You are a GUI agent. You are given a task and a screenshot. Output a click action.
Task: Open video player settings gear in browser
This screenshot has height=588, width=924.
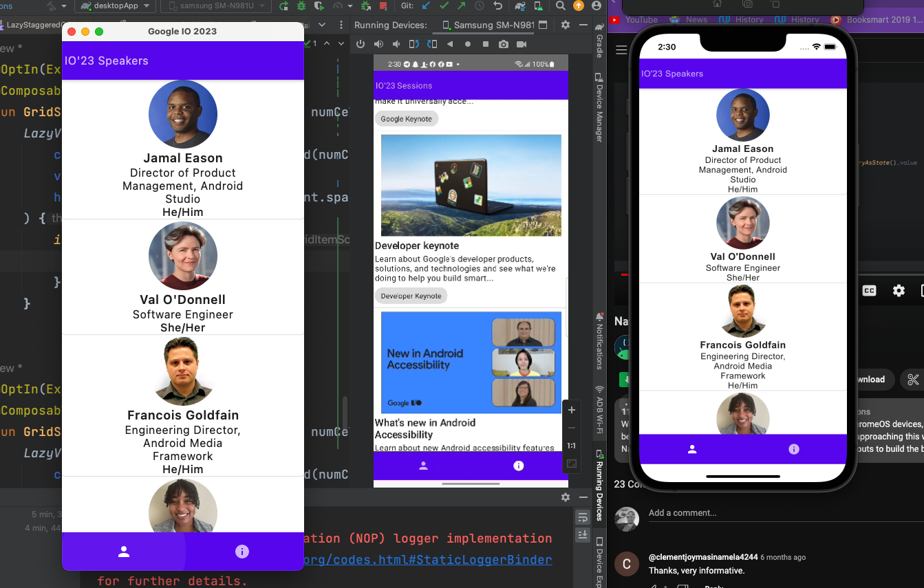pyautogui.click(x=899, y=290)
